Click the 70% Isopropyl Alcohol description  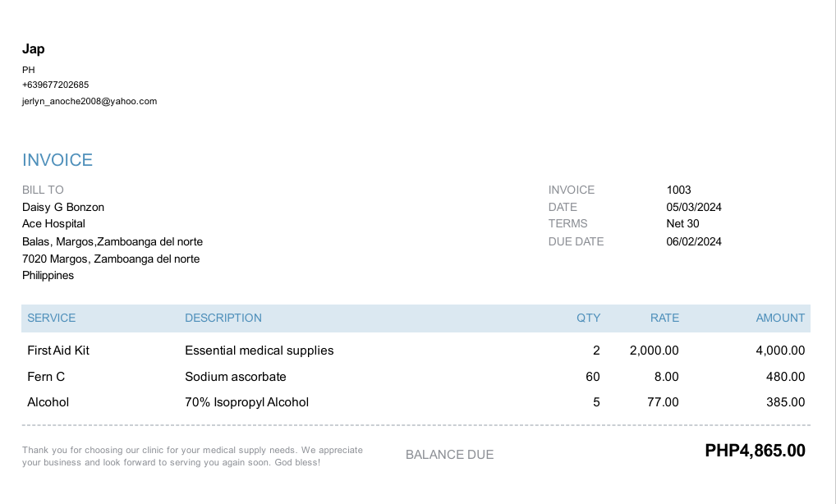[246, 402]
